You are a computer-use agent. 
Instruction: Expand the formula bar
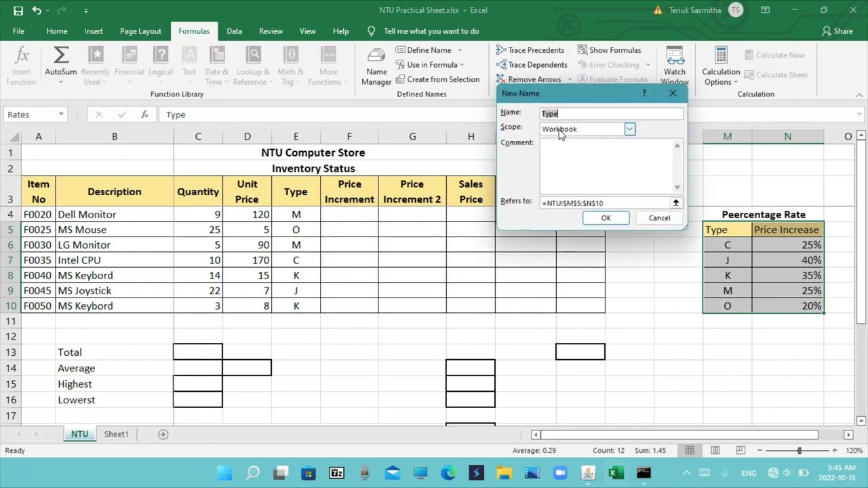[x=860, y=115]
